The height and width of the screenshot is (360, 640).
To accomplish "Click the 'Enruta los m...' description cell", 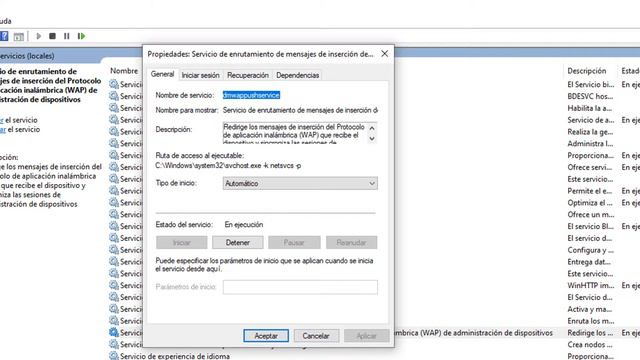I will coord(590,321).
